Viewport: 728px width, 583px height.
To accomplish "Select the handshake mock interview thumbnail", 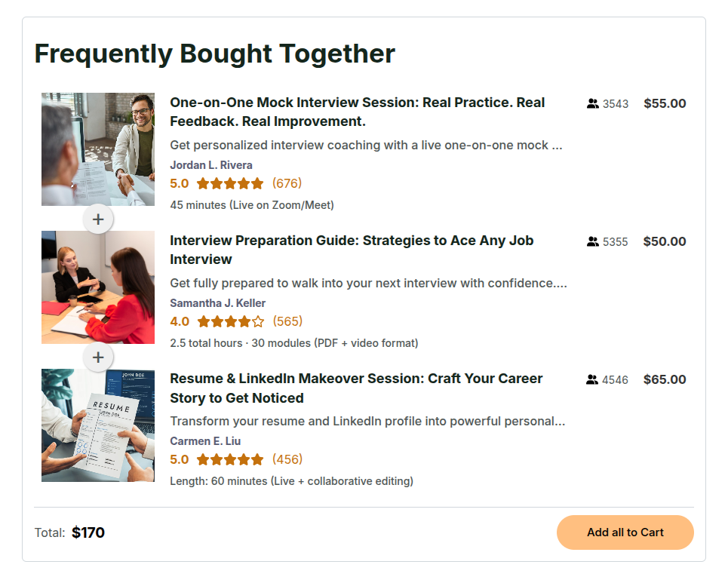I will coord(98,149).
